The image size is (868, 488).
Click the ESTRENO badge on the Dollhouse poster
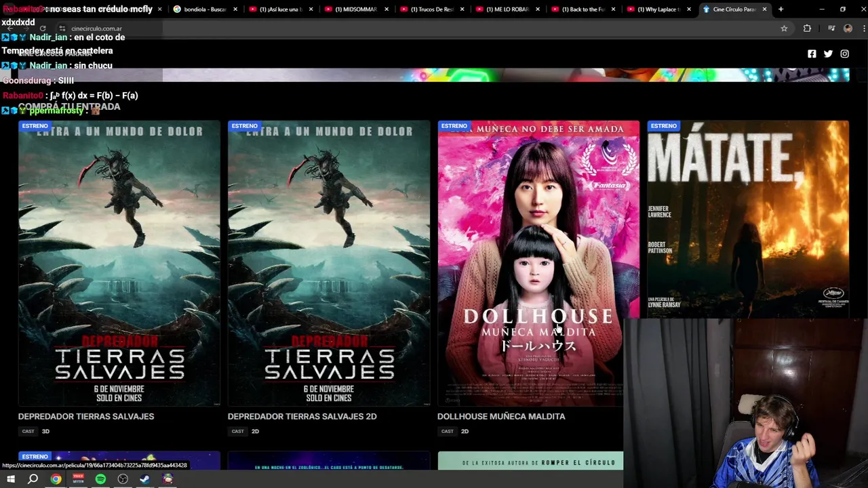pyautogui.click(x=454, y=125)
